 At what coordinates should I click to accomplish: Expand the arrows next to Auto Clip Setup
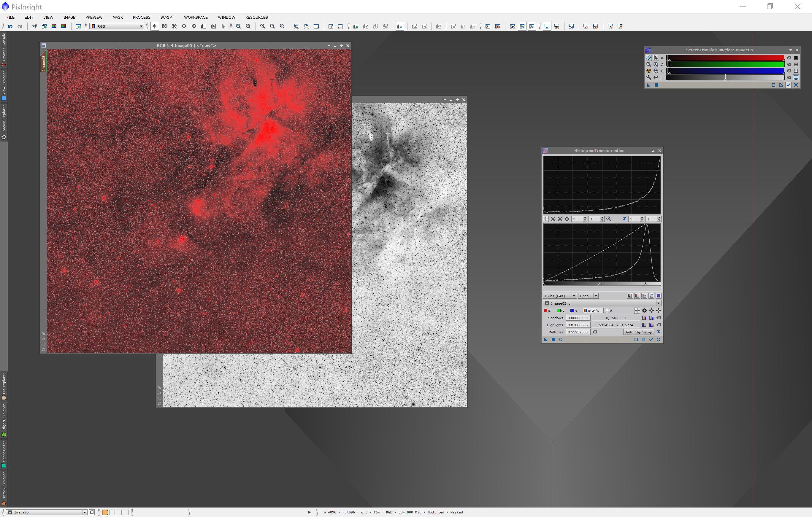pos(659,332)
